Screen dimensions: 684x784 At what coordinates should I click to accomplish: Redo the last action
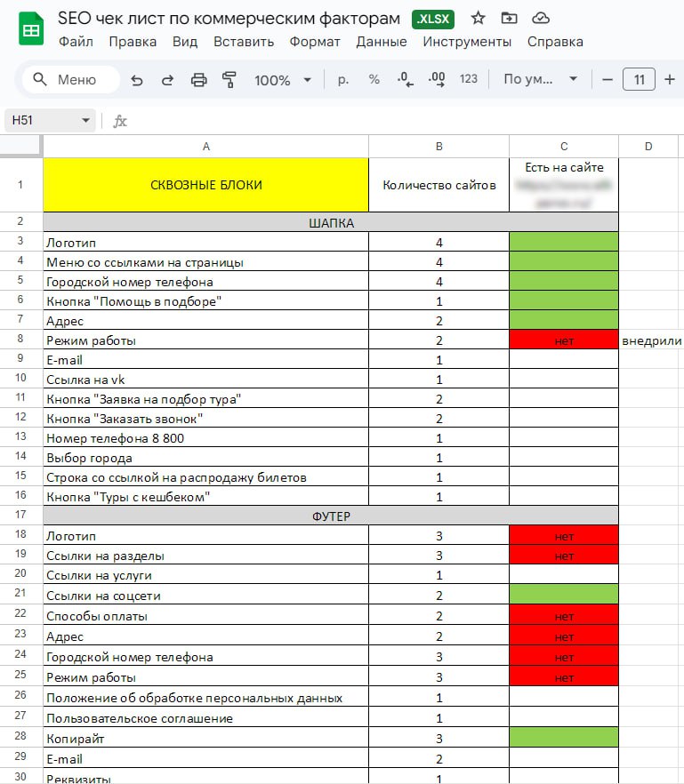(167, 80)
